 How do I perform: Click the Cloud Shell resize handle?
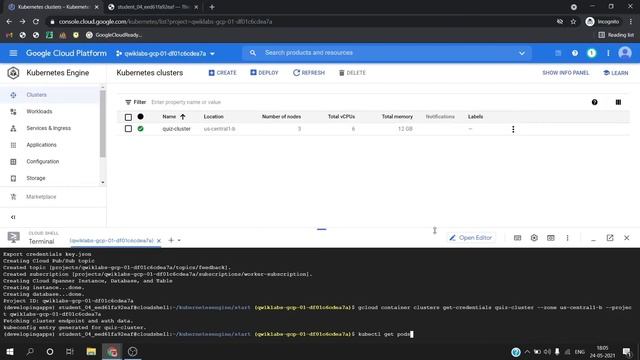(x=322, y=229)
